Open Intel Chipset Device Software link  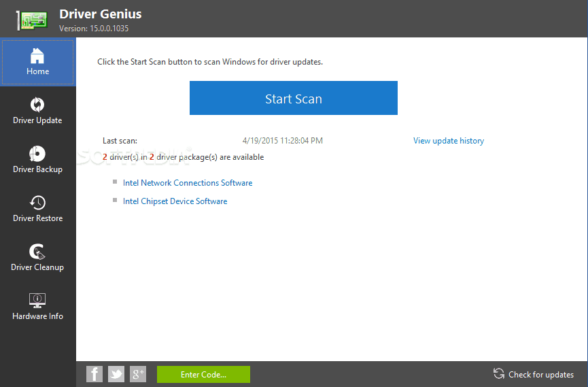pyautogui.click(x=175, y=201)
